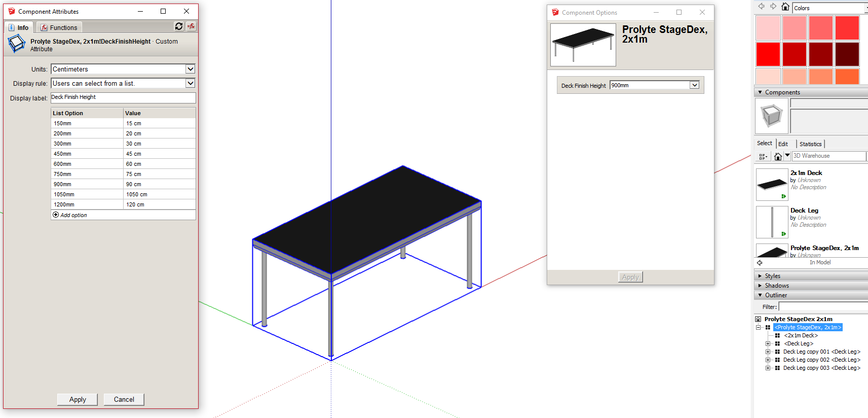
Task: Collapse the Outliner panel
Action: pos(760,295)
